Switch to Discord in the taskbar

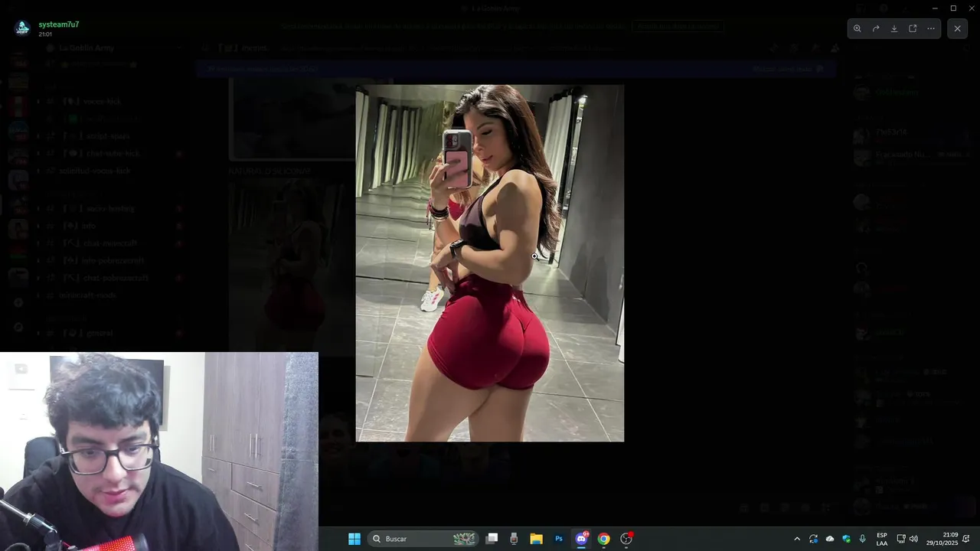click(581, 539)
